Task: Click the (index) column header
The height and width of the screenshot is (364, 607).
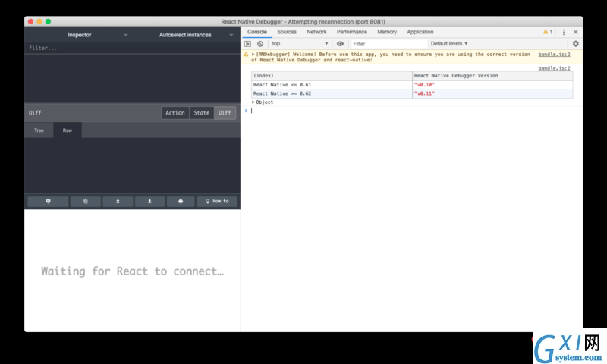Action: point(332,75)
